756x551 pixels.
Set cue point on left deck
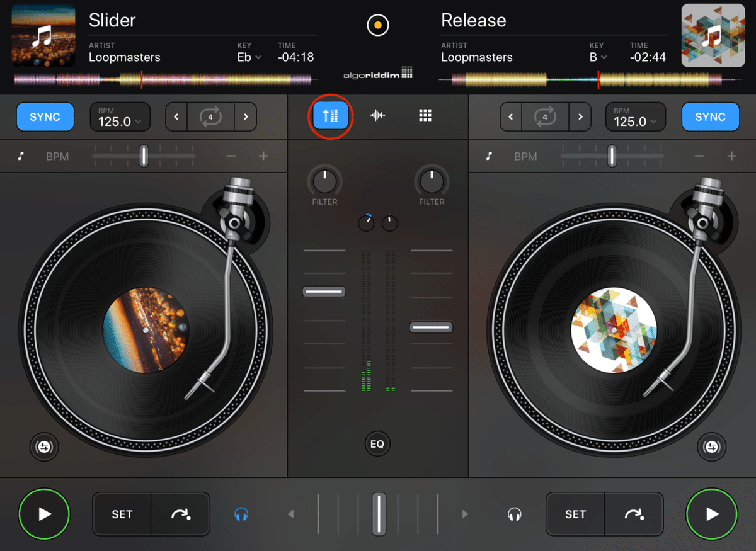pyautogui.click(x=122, y=514)
